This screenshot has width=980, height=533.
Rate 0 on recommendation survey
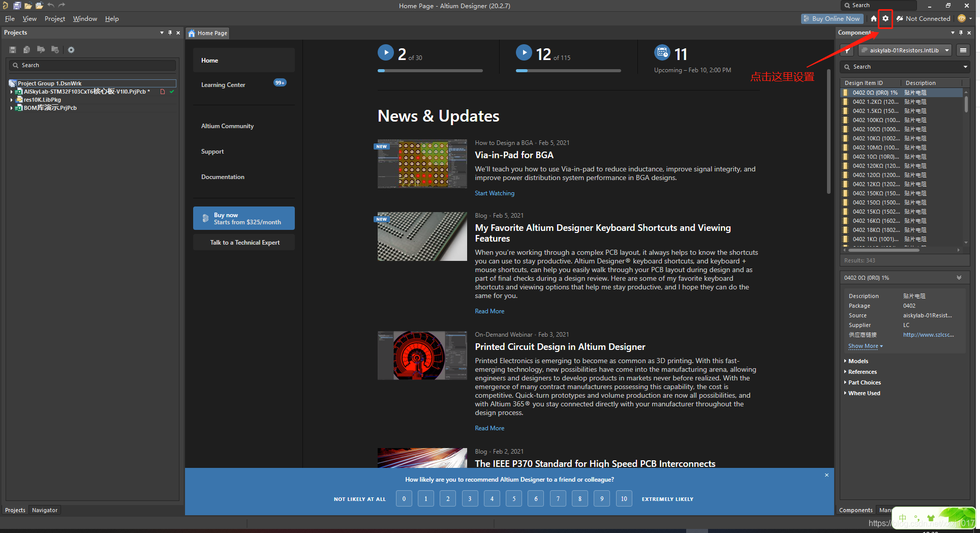pos(404,499)
